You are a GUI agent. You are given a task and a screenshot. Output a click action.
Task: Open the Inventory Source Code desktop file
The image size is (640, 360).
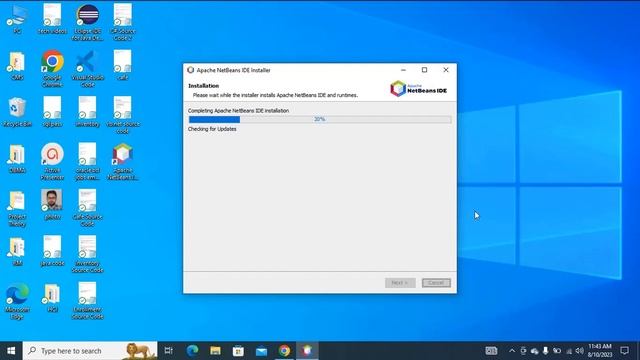87,253
